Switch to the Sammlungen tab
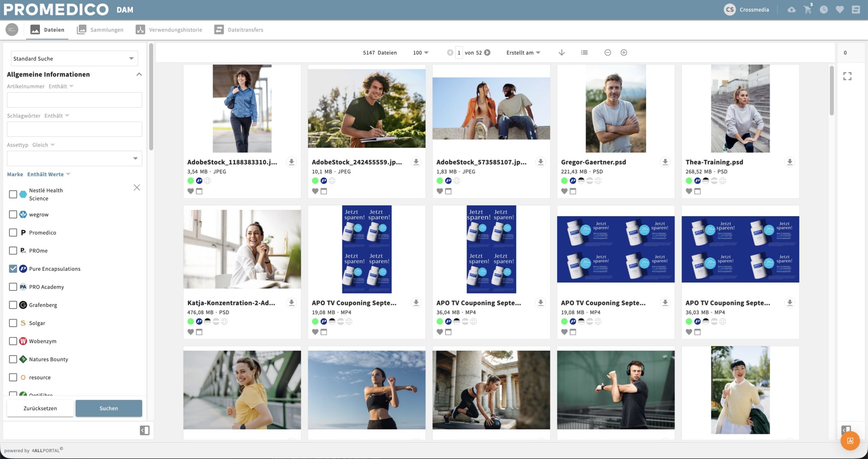 click(100, 30)
